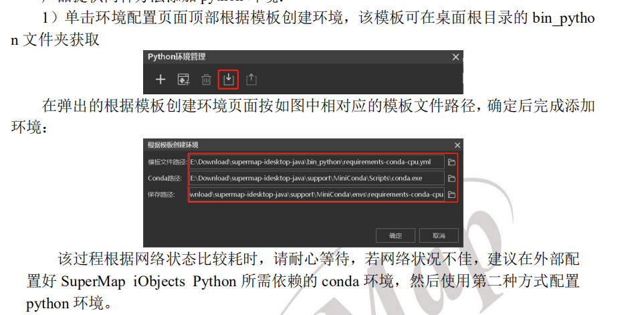Click the 保存路径 label

[x=161, y=194]
